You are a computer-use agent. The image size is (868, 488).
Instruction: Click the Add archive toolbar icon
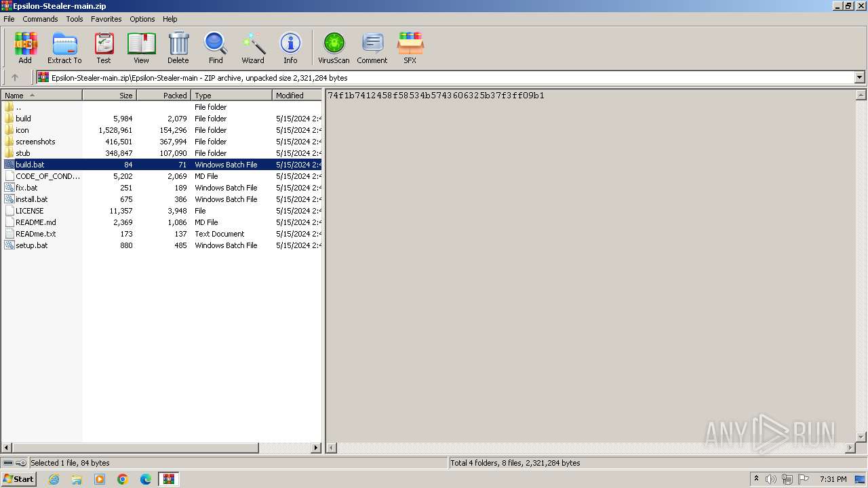25,48
